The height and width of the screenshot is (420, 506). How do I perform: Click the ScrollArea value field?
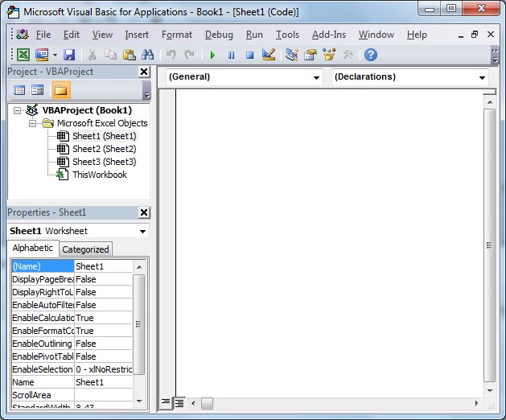[103, 395]
